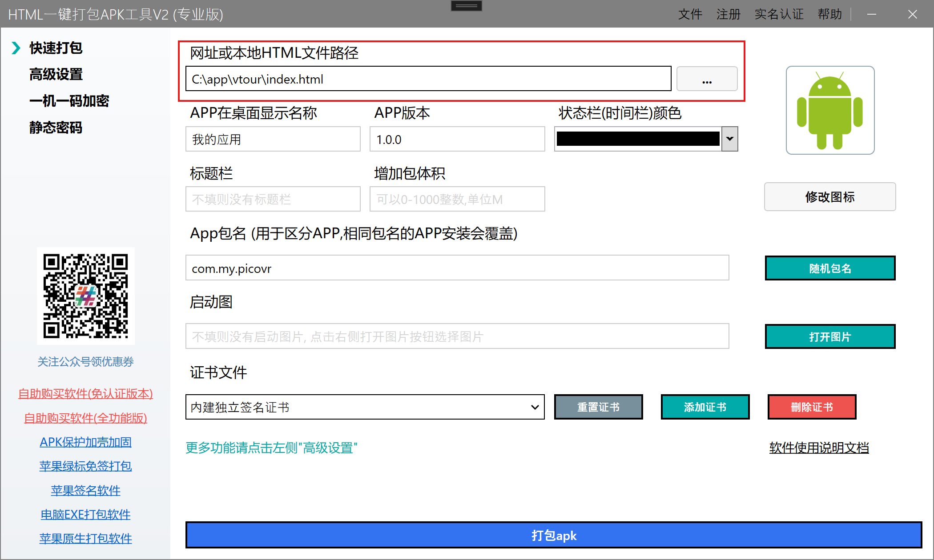934x560 pixels.
Task: Click the top center drag handle
Action: click(466, 6)
